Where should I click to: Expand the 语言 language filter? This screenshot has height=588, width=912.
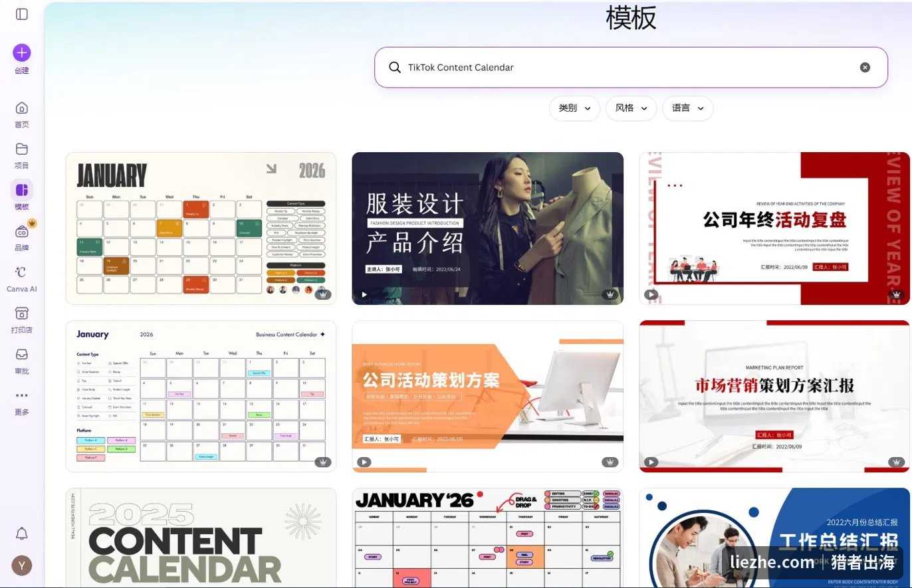pyautogui.click(x=687, y=108)
